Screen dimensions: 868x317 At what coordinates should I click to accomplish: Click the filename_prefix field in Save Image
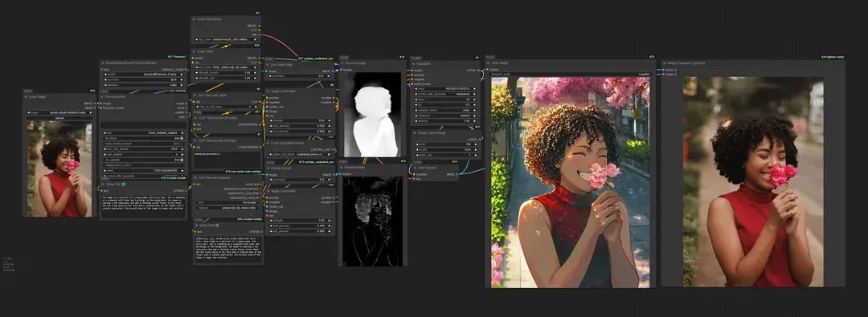pos(570,74)
